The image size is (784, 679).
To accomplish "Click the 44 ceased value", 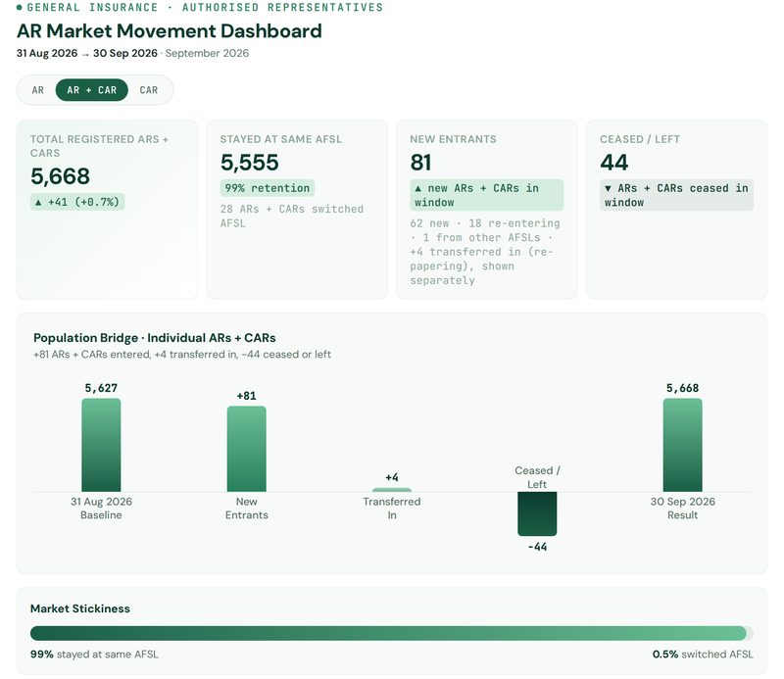I will pos(614,163).
